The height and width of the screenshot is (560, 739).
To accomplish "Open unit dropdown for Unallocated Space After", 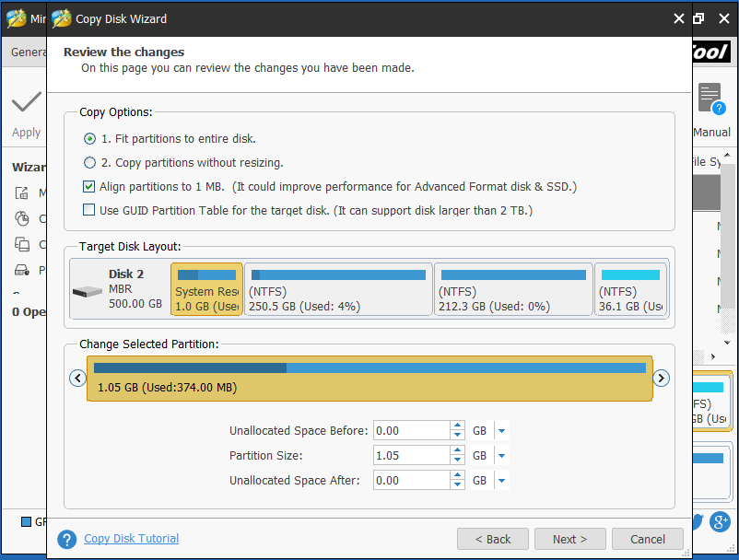I will pos(502,481).
